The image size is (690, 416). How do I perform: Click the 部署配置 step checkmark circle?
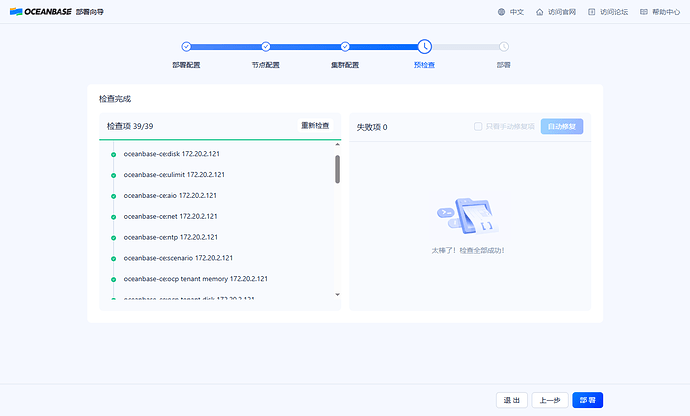point(187,46)
